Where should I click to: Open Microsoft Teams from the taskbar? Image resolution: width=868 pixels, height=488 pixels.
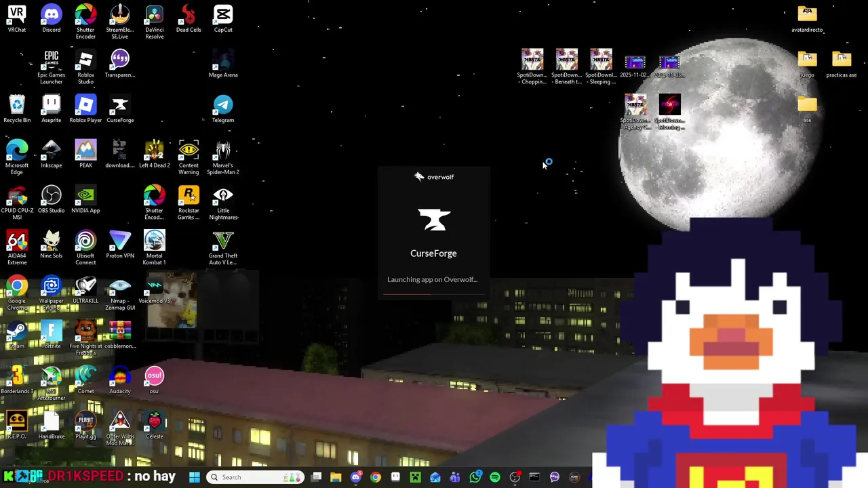click(455, 477)
